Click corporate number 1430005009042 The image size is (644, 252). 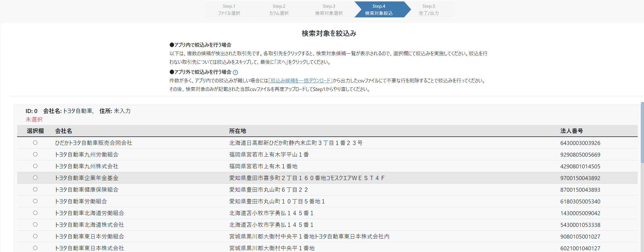(x=580, y=213)
